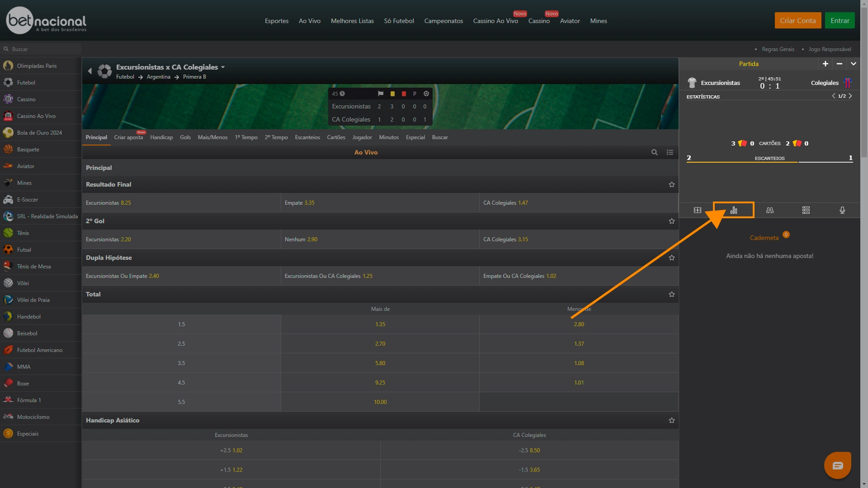Image resolution: width=868 pixels, height=488 pixels.
Task: Open Bola de Ouro 2024 in sidebar
Action: click(41, 132)
